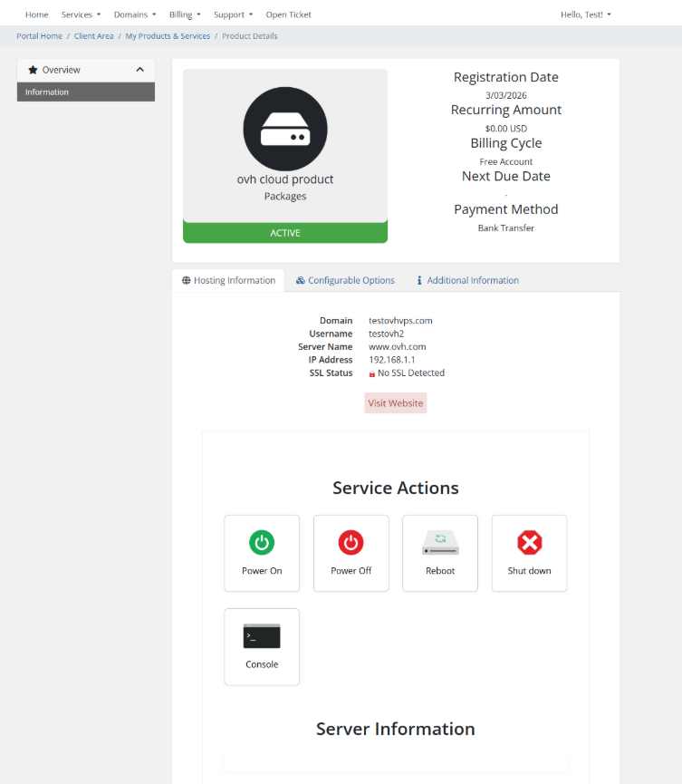Click the Shut down X icon
The width and height of the screenshot is (682, 784).
tap(529, 543)
